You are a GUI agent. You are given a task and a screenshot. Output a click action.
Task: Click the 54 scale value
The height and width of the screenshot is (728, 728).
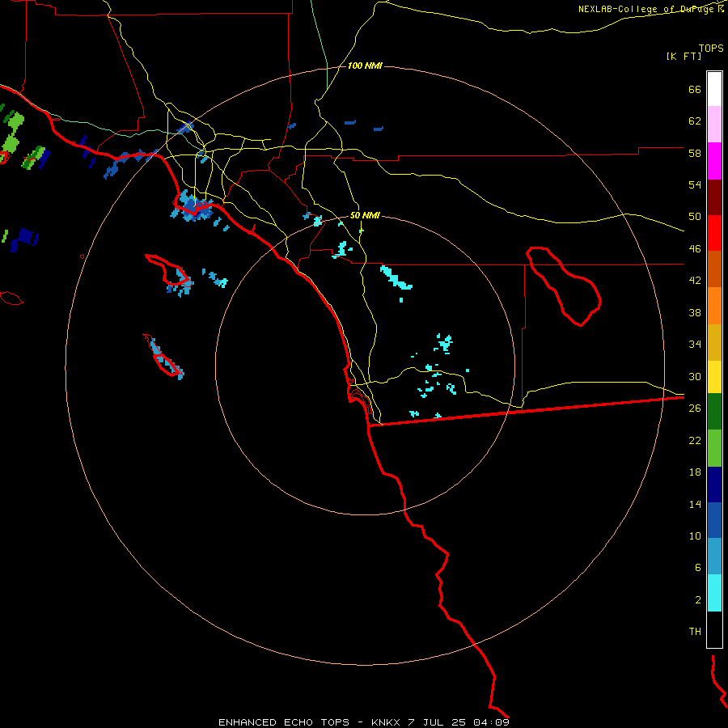[x=695, y=184]
